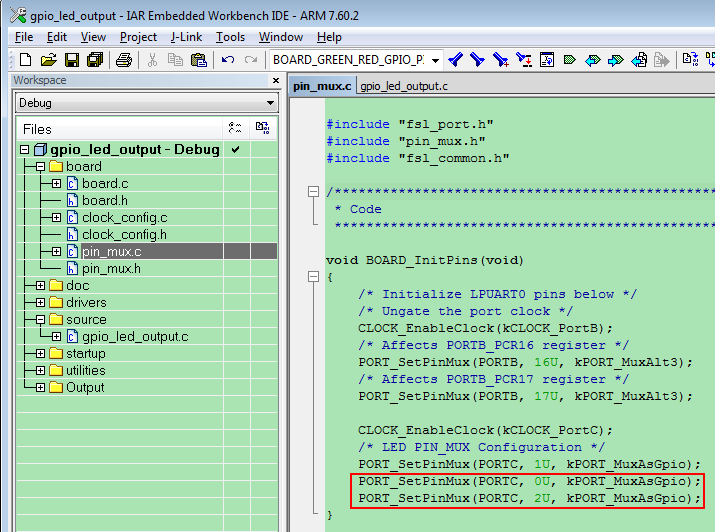715x532 pixels.
Task: Open the Edit menu
Action: click(x=57, y=37)
